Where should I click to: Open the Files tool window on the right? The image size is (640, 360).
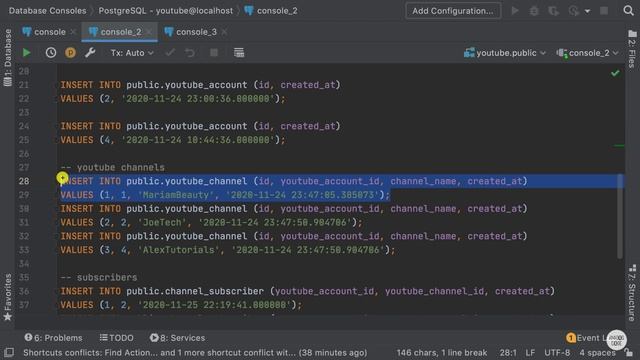tap(632, 49)
